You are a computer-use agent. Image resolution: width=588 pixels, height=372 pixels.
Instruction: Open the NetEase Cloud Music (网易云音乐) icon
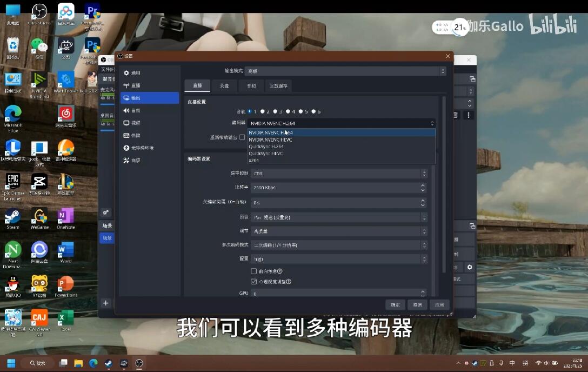click(x=65, y=116)
